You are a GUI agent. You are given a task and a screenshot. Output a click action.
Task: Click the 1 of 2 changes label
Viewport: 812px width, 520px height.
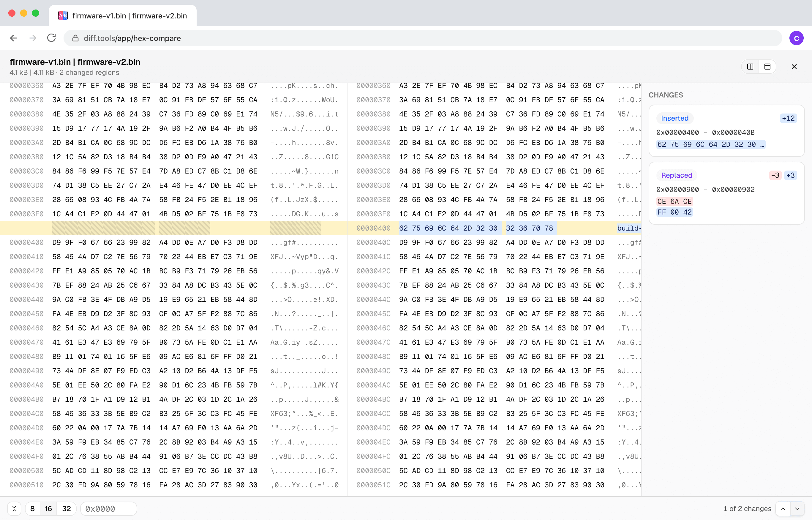pos(747,508)
